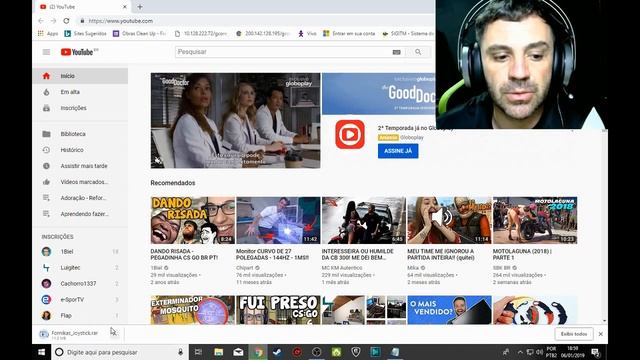Open Chipart channel link
Viewport: 640px width, 360px height.
(x=244, y=268)
